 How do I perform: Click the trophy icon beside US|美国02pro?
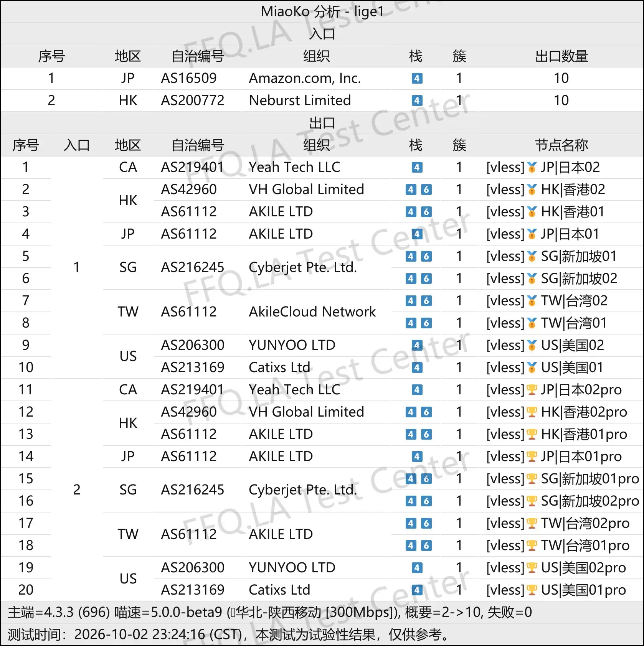(x=532, y=568)
